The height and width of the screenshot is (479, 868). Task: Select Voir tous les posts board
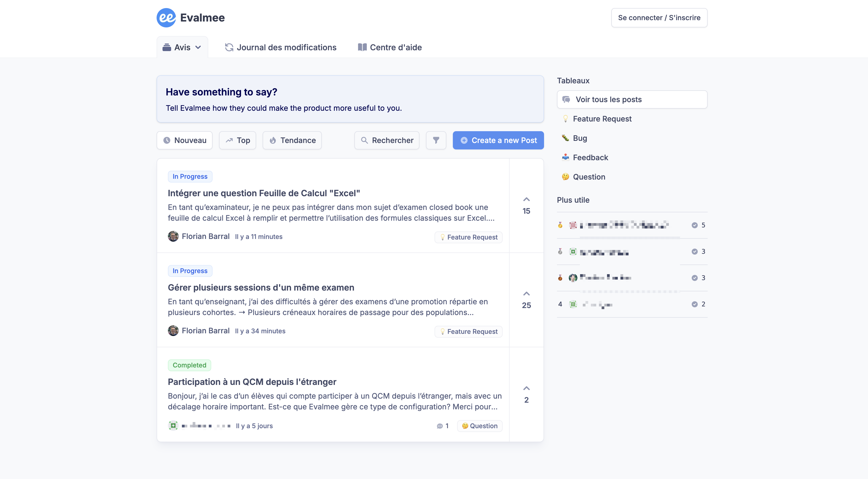click(632, 99)
